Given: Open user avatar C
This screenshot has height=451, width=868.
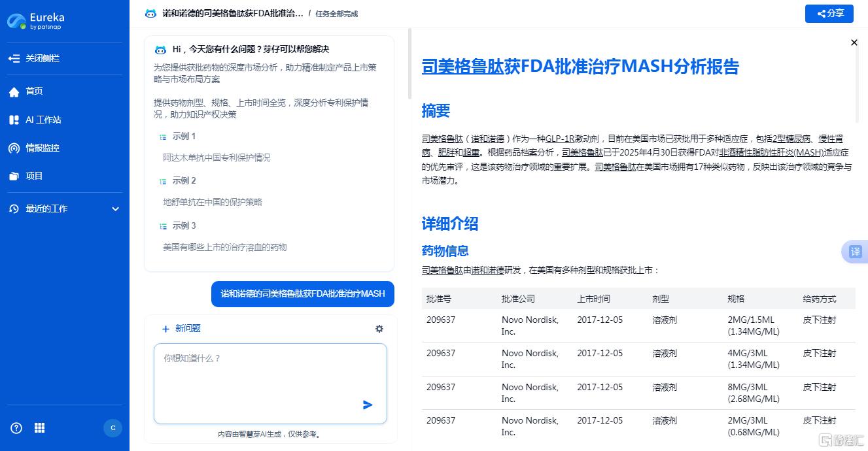Looking at the screenshot, I should (x=113, y=428).
